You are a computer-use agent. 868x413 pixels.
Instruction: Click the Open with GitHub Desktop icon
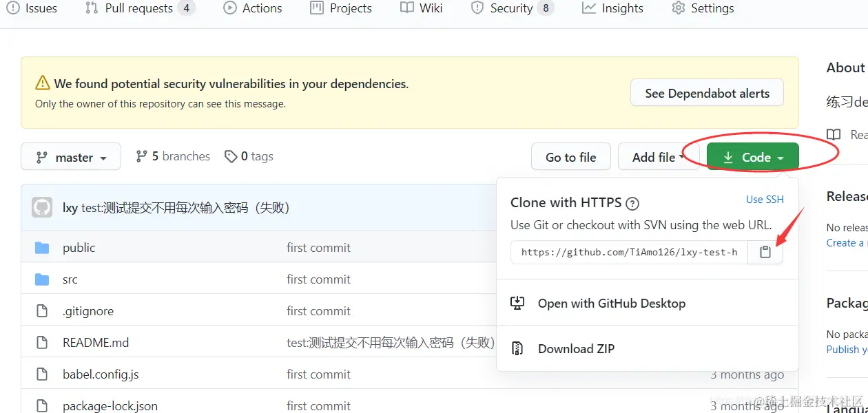(x=517, y=303)
